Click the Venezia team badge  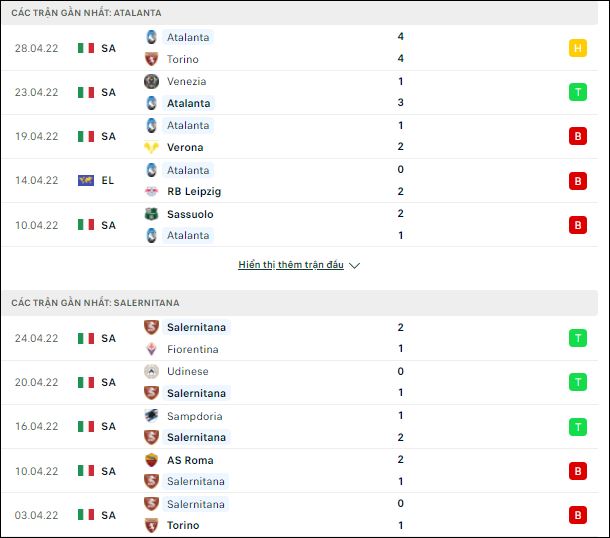[x=151, y=81]
